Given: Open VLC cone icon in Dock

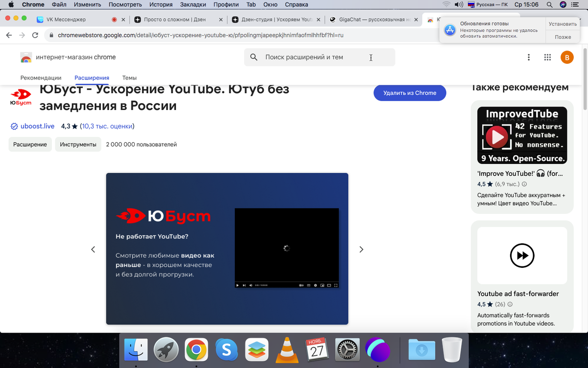Looking at the screenshot, I should [x=287, y=350].
